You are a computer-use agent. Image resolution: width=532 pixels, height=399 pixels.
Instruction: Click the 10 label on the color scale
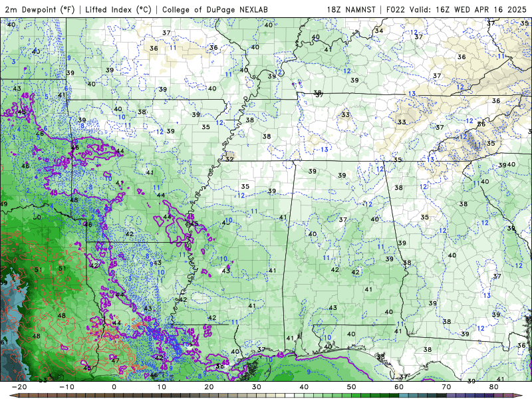tap(162, 387)
